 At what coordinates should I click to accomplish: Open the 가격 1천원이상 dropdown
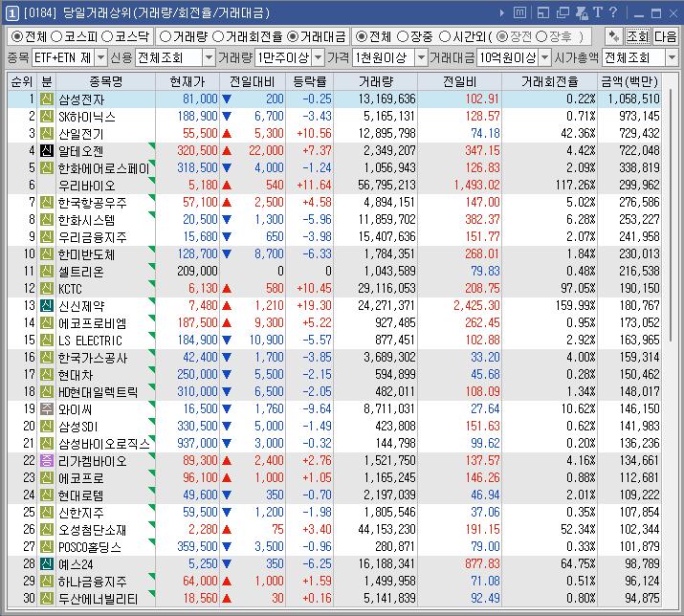pyautogui.click(x=421, y=57)
